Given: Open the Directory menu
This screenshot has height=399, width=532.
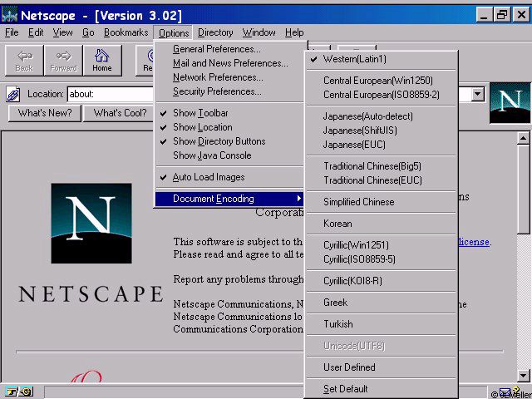Looking at the screenshot, I should tap(215, 32).
